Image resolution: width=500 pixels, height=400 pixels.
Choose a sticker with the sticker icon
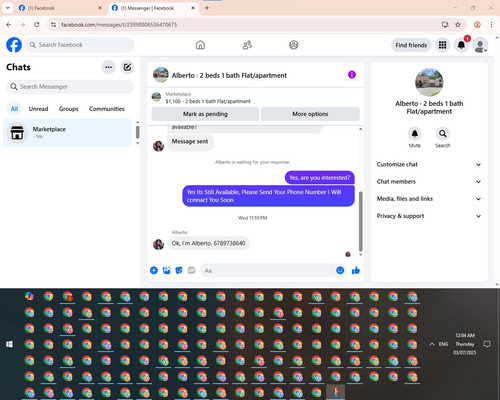coord(179,270)
